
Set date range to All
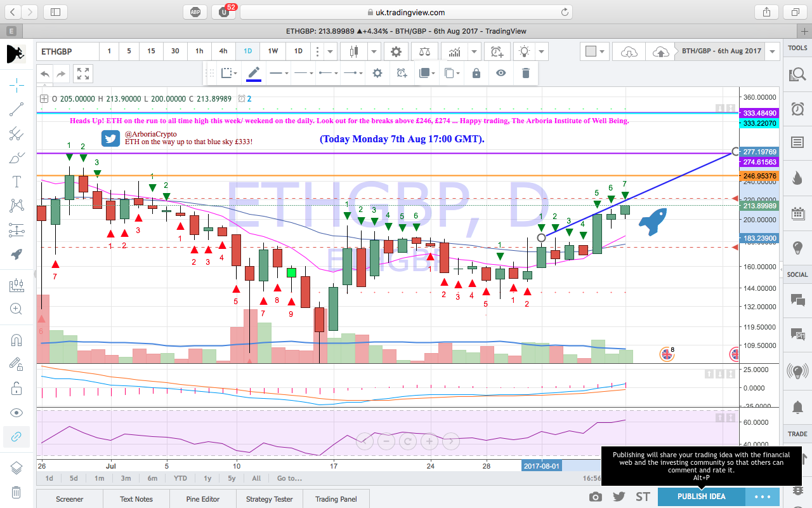pyautogui.click(x=256, y=478)
